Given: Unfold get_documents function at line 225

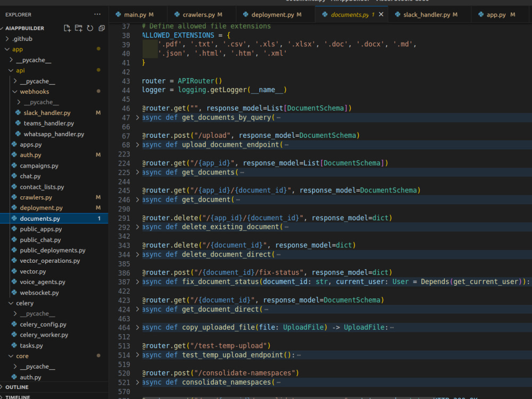Looking at the screenshot, I should (x=137, y=172).
